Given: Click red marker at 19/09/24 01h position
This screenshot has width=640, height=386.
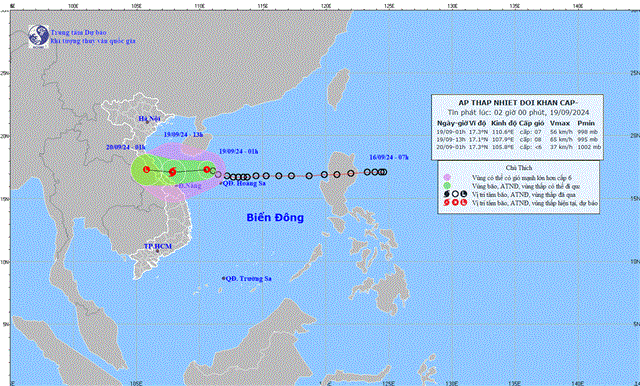Looking at the screenshot, I should click(x=207, y=169).
